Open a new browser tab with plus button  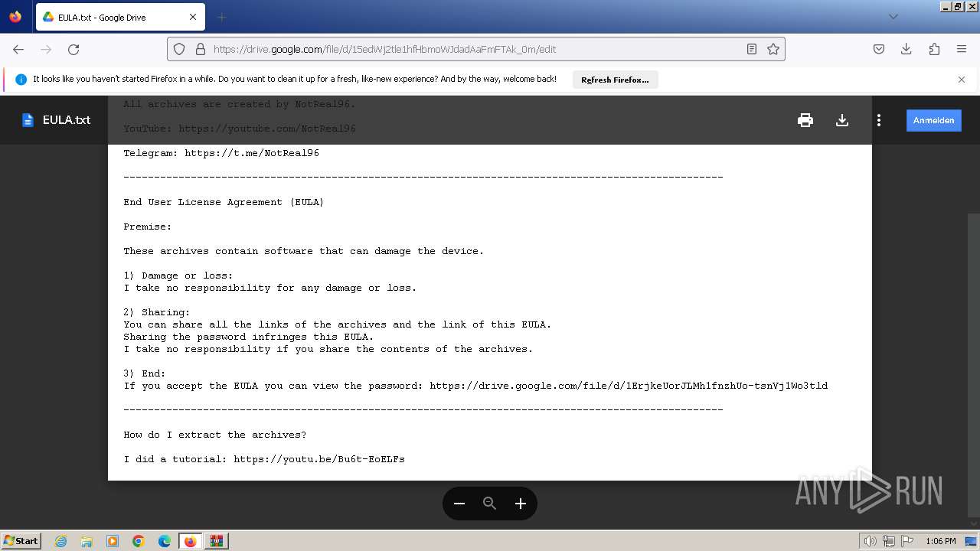(x=221, y=17)
